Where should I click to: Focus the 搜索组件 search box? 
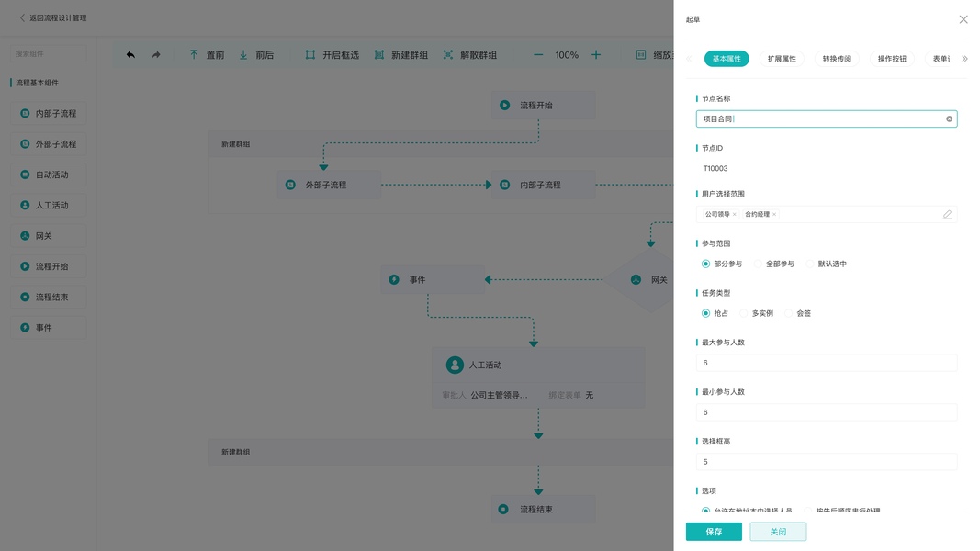pyautogui.click(x=48, y=54)
